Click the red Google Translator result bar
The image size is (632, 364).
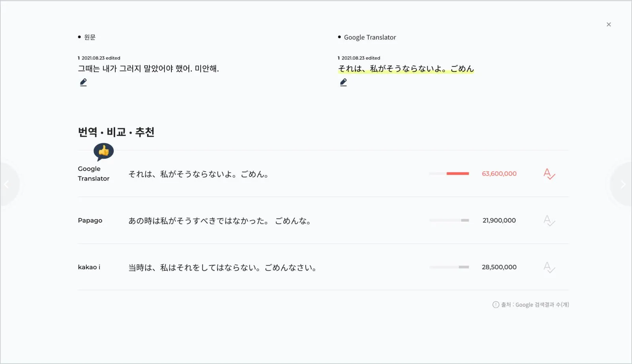point(449,174)
